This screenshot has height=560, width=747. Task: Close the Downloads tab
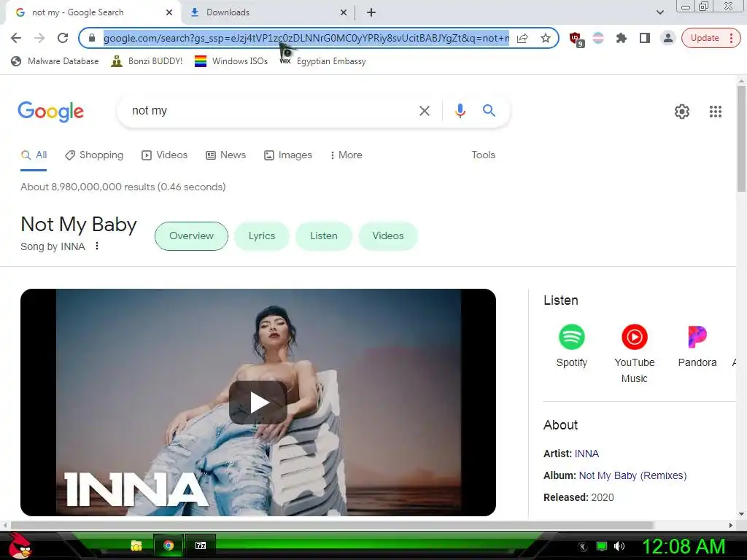(344, 13)
